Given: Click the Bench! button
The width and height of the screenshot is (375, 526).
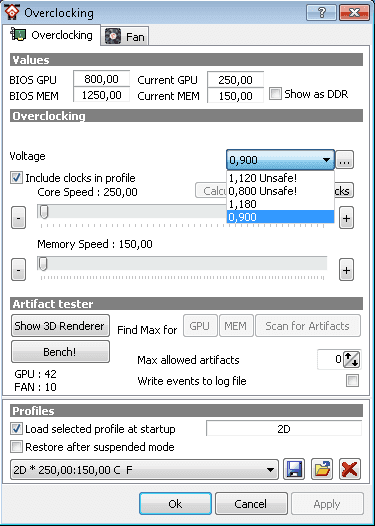Looking at the screenshot, I should tap(60, 352).
